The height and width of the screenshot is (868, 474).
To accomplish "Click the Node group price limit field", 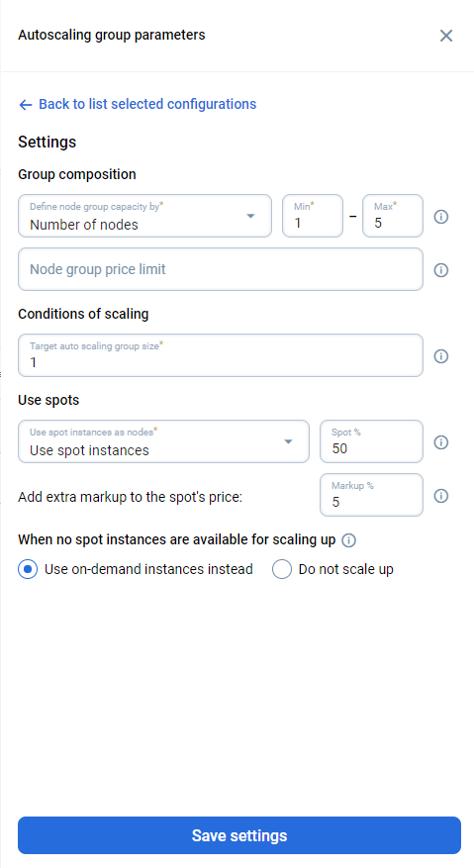I will (x=221, y=269).
